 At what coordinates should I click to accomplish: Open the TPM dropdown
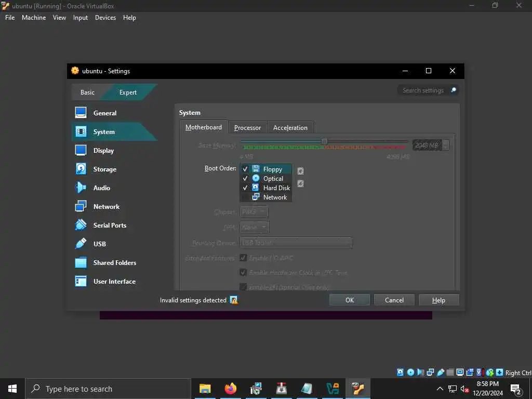255,227
